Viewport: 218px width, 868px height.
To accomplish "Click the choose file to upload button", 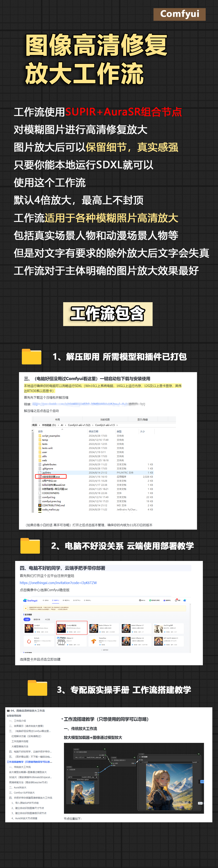I will point(83,779).
